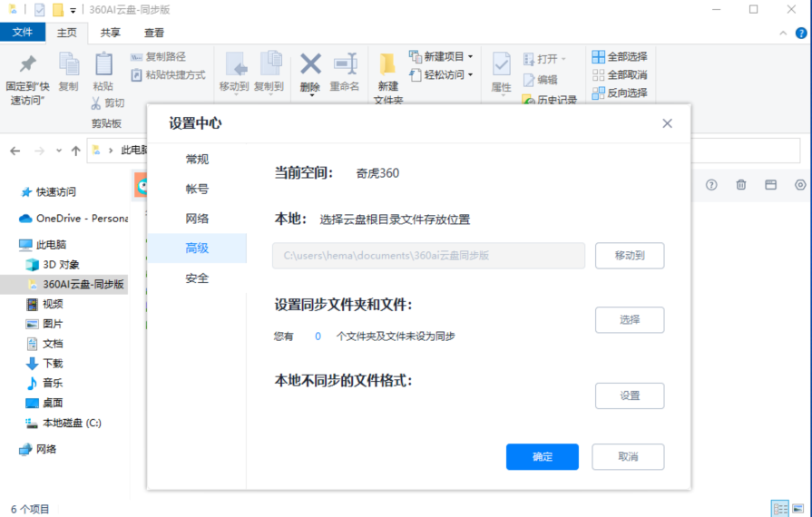This screenshot has width=812, height=517.
Task: Click the Settings (设置) file format button
Action: [x=630, y=395]
